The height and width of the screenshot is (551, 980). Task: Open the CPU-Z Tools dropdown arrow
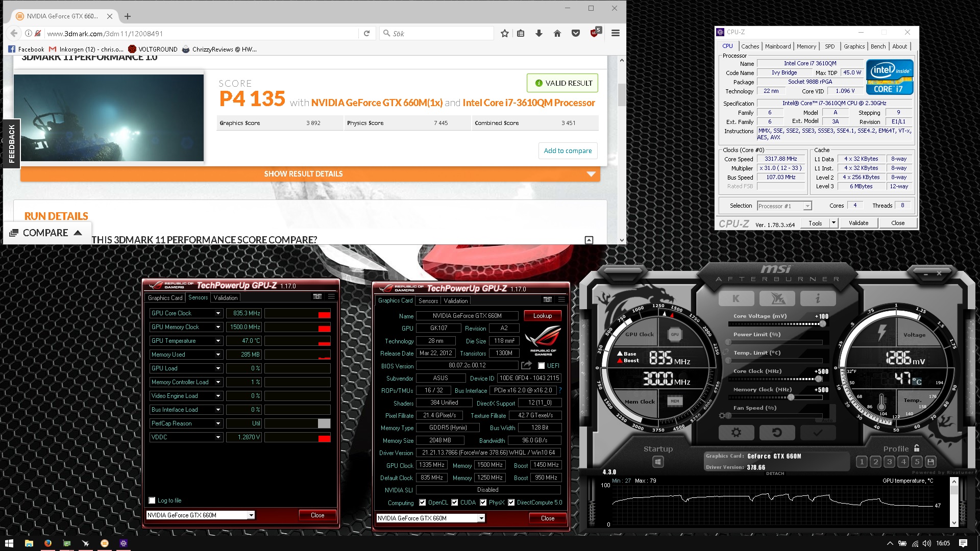pyautogui.click(x=834, y=223)
